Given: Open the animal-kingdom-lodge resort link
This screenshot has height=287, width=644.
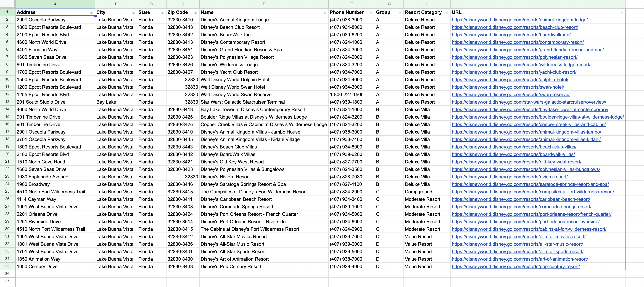Looking at the screenshot, I should (519, 20).
